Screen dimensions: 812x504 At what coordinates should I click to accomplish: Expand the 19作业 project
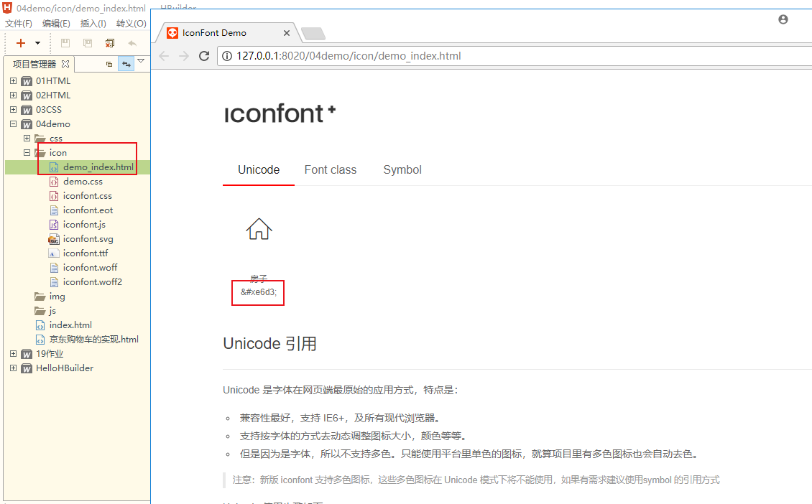(14, 353)
